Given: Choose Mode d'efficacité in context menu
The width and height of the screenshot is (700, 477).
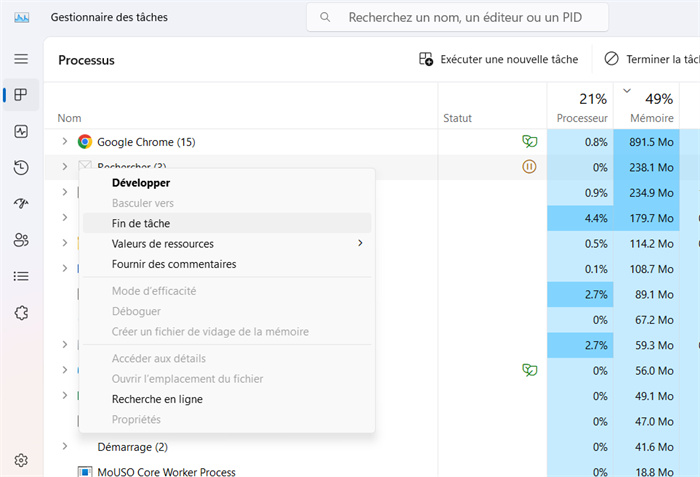Looking at the screenshot, I should (227, 291).
